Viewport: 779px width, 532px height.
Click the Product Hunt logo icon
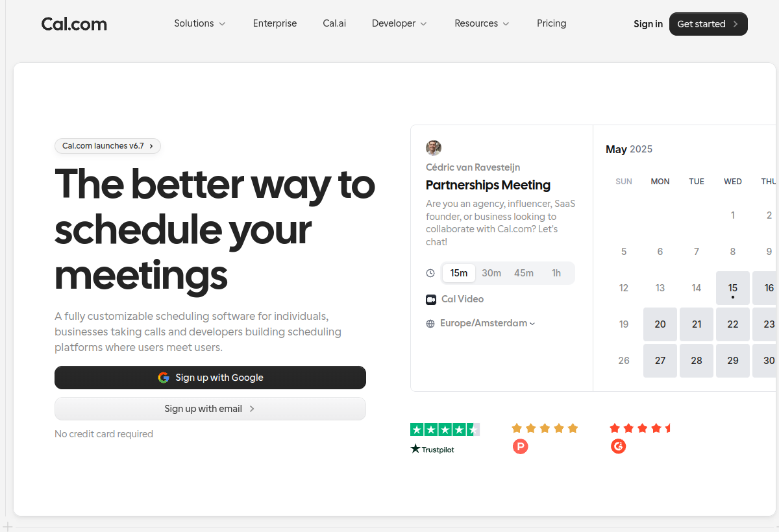(520, 446)
